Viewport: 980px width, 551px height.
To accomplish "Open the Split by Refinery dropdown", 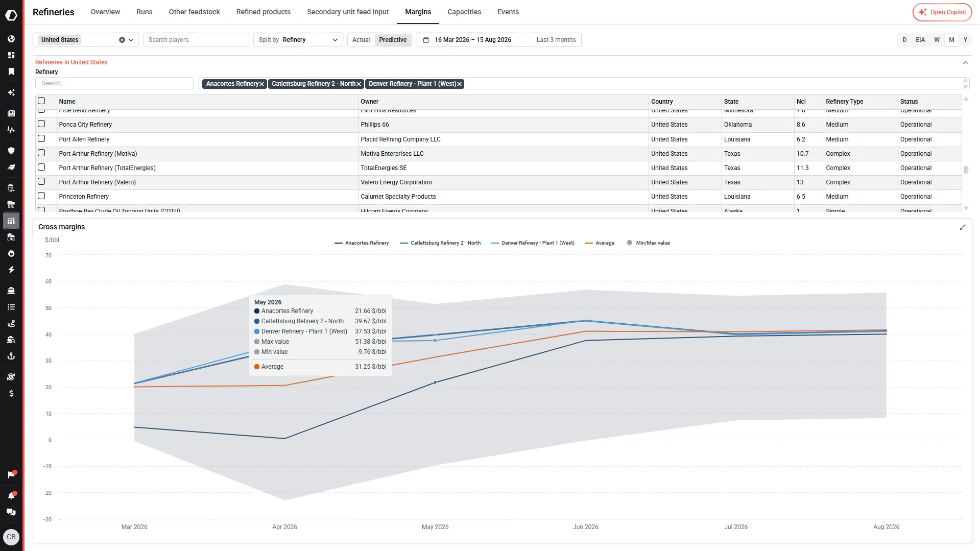I will pos(298,40).
